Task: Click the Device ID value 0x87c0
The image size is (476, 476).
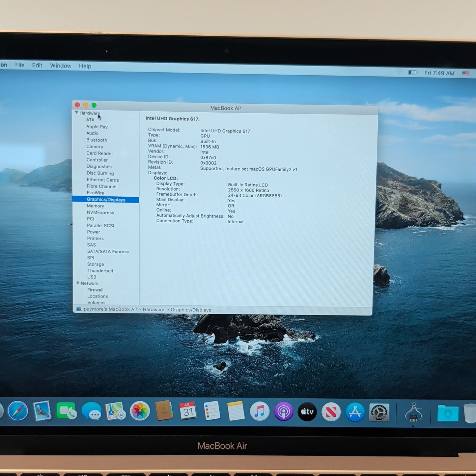Action: pyautogui.click(x=208, y=157)
